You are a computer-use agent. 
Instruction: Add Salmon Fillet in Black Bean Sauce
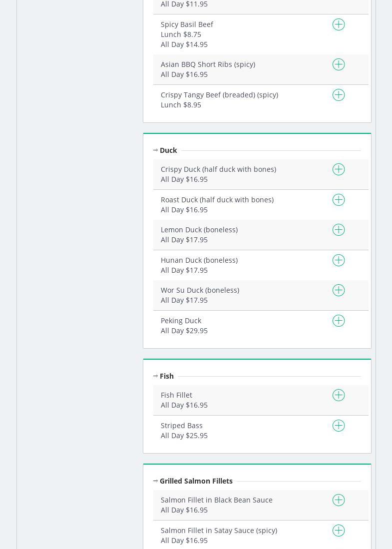(x=339, y=500)
